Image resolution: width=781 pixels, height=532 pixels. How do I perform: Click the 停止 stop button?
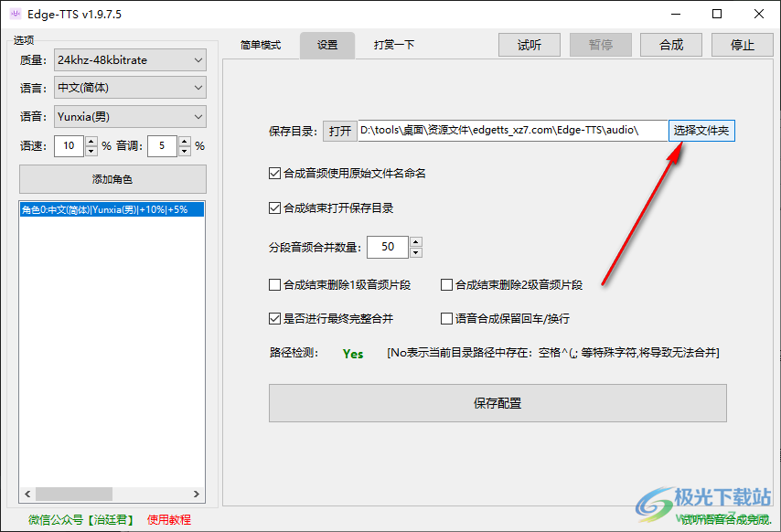coord(743,46)
